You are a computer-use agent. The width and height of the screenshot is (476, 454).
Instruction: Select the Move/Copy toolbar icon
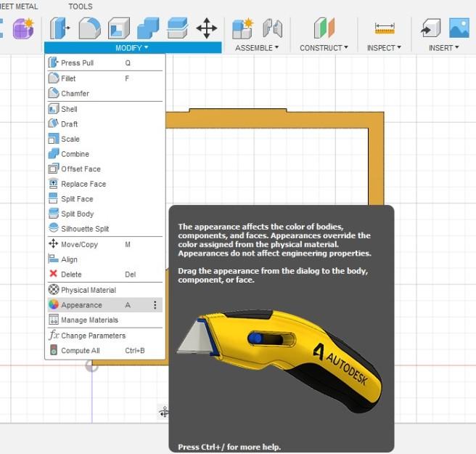(206, 28)
